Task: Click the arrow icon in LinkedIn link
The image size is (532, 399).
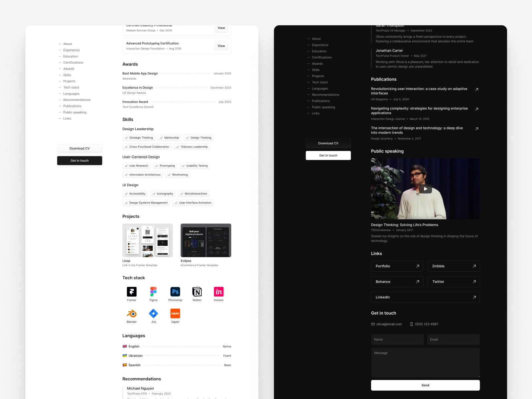Action: click(474, 297)
